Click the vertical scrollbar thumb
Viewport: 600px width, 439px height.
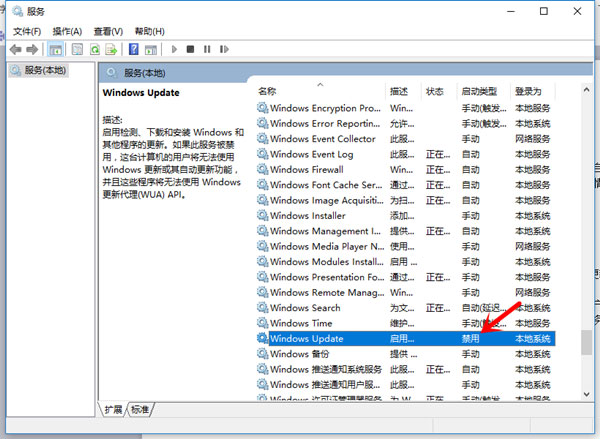pyautogui.click(x=587, y=343)
